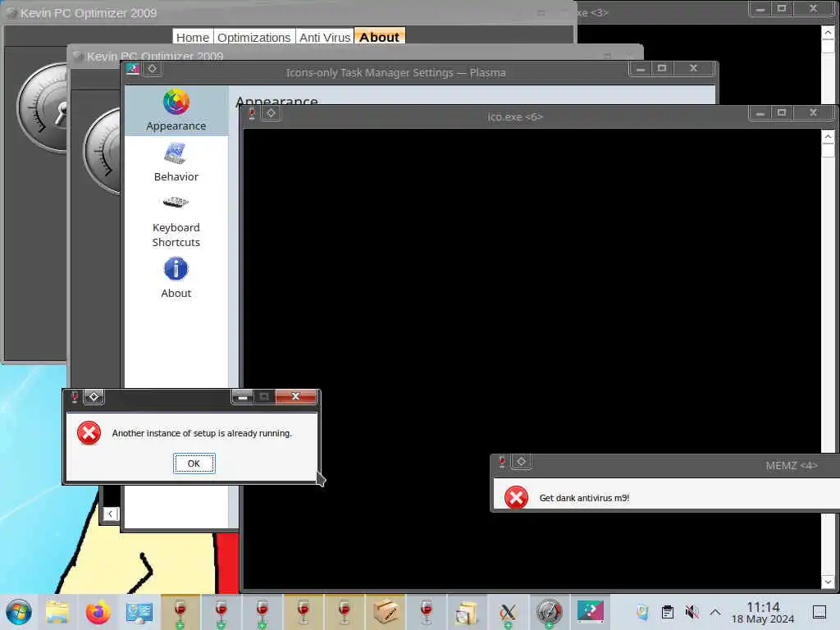Image resolution: width=840 pixels, height=630 pixels.
Task: Click diamond pin button in MEMZ <4> titlebar
Action: (521, 461)
